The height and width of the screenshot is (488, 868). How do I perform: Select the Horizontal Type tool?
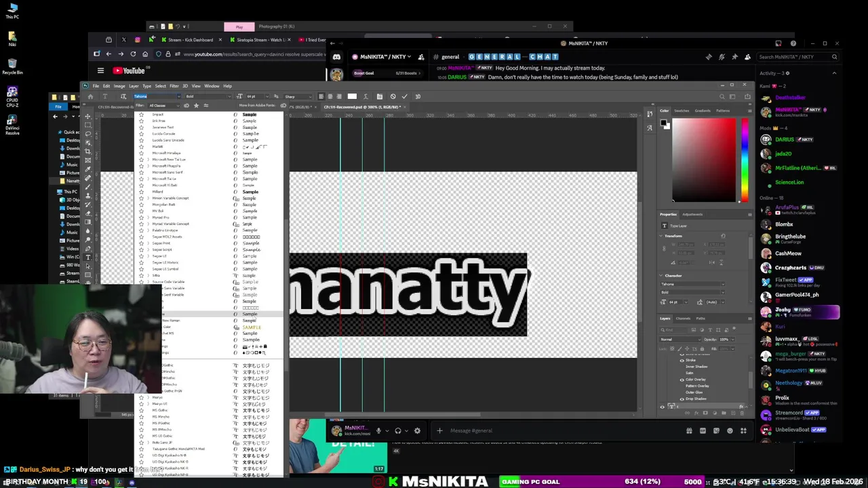(x=87, y=258)
